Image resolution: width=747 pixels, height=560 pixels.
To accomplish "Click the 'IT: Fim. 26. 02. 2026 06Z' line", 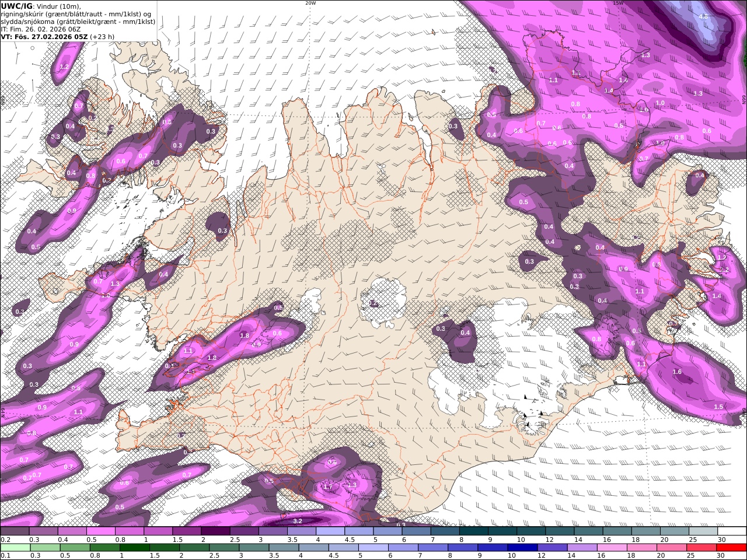I will tap(40, 29).
